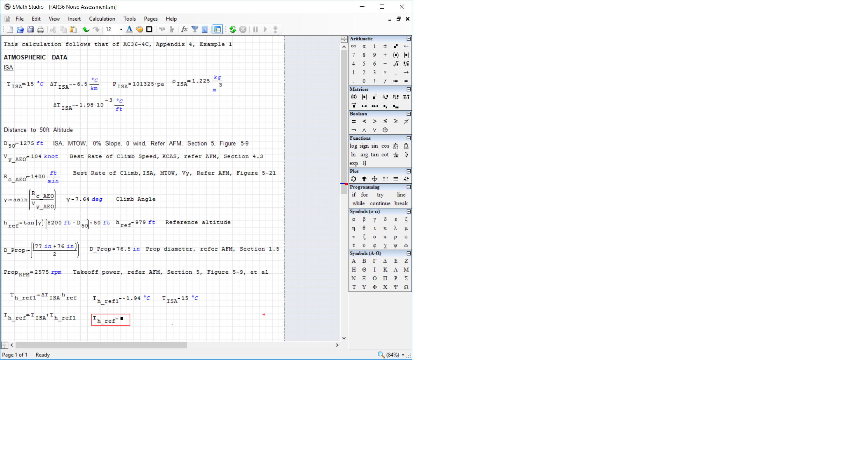Insert the 'sin' function from Functions panel

point(375,146)
